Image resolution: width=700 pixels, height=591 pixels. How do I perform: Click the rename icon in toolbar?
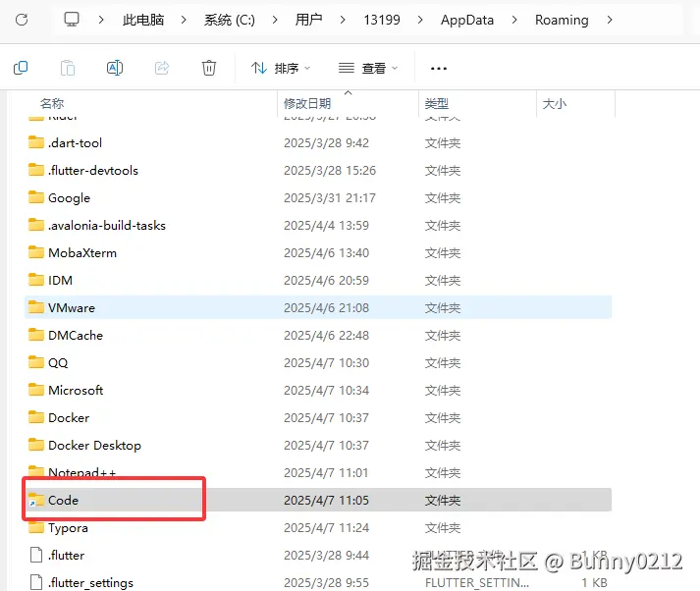tap(115, 68)
